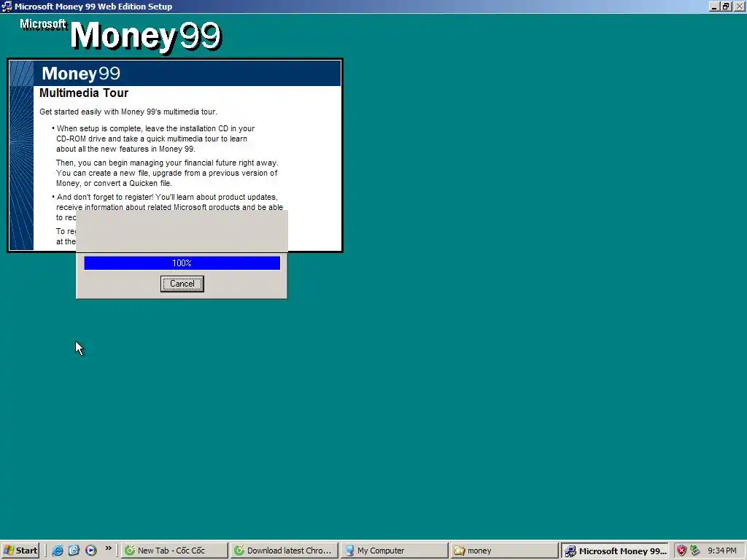Image resolution: width=747 pixels, height=560 pixels.
Task: Switch to the money folder taskbar button
Action: coord(504,551)
